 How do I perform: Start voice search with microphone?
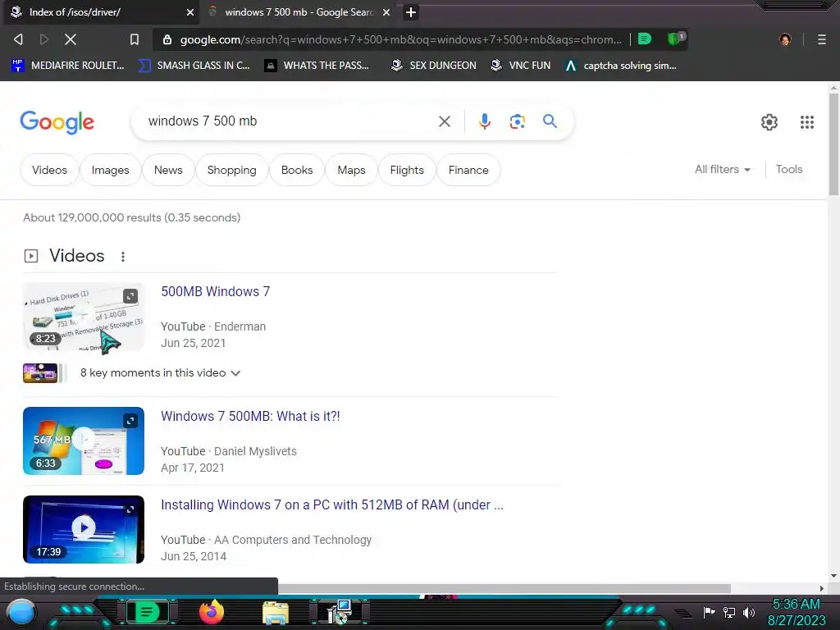(484, 121)
